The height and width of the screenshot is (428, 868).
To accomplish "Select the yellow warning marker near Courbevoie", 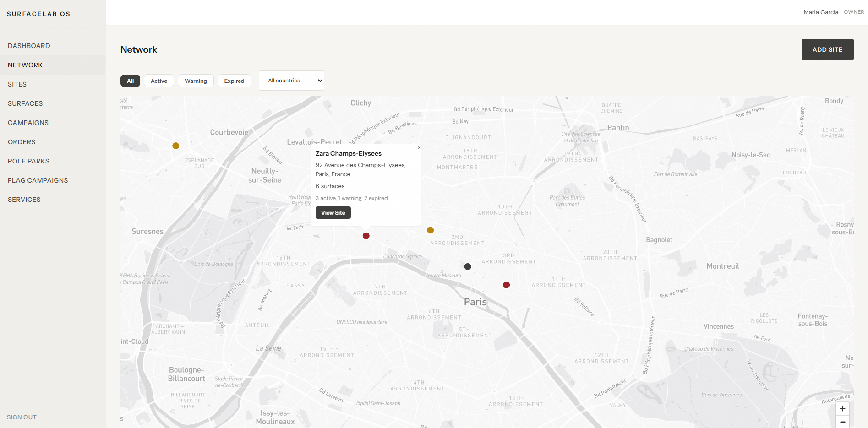I will [175, 146].
